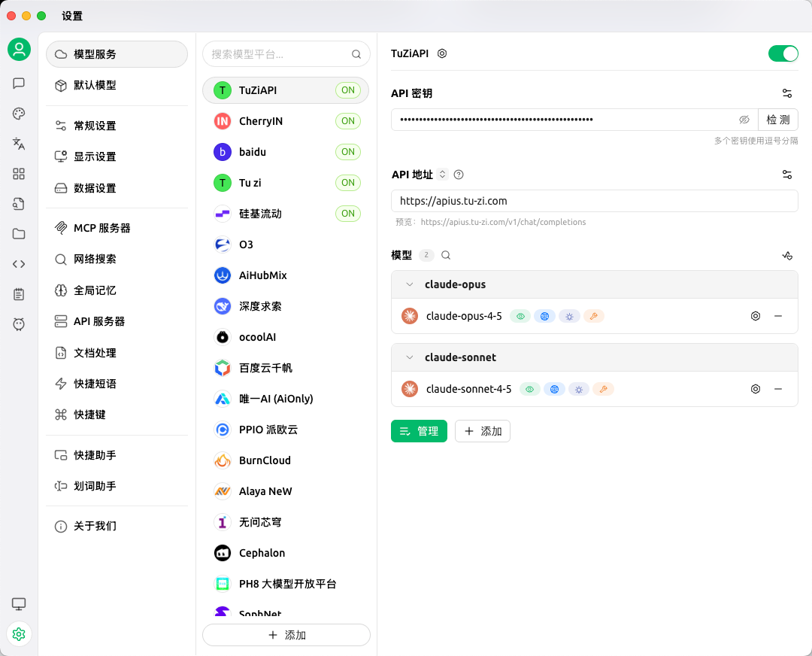Show help for API address
Screen dimensions: 812x656
tap(459, 175)
